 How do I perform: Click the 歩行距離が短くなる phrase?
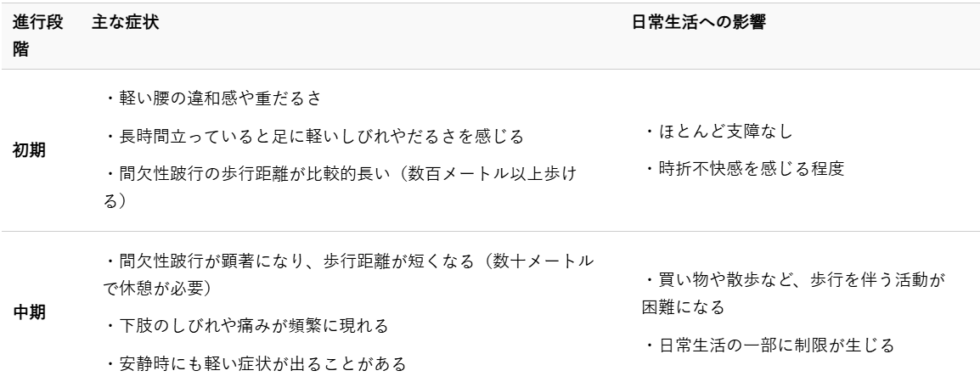[x=363, y=259]
